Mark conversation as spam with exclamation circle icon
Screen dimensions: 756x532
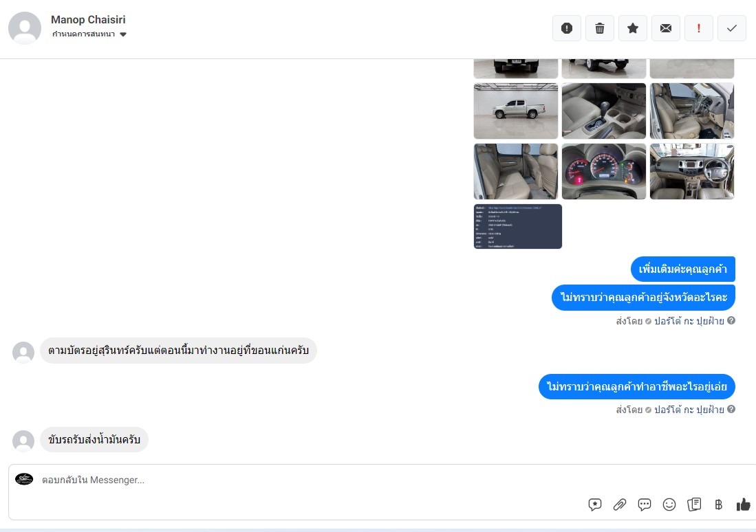(x=567, y=28)
